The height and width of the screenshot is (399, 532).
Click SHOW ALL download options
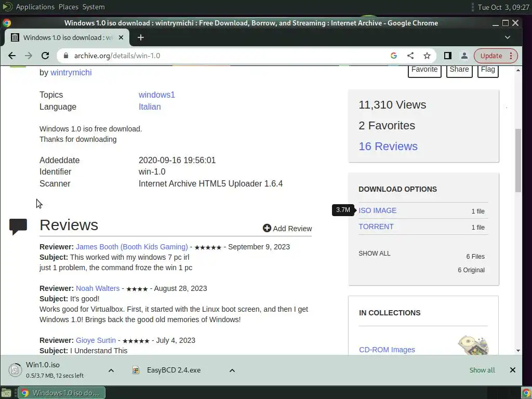pyautogui.click(x=375, y=254)
